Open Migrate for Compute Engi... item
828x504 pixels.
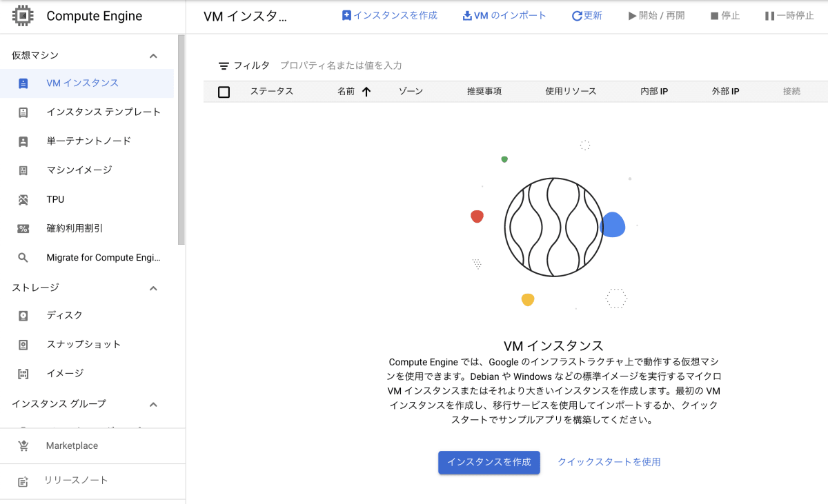[x=87, y=258]
